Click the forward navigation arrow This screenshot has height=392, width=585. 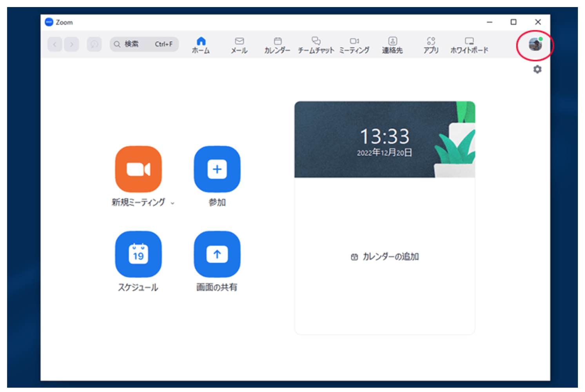(72, 44)
